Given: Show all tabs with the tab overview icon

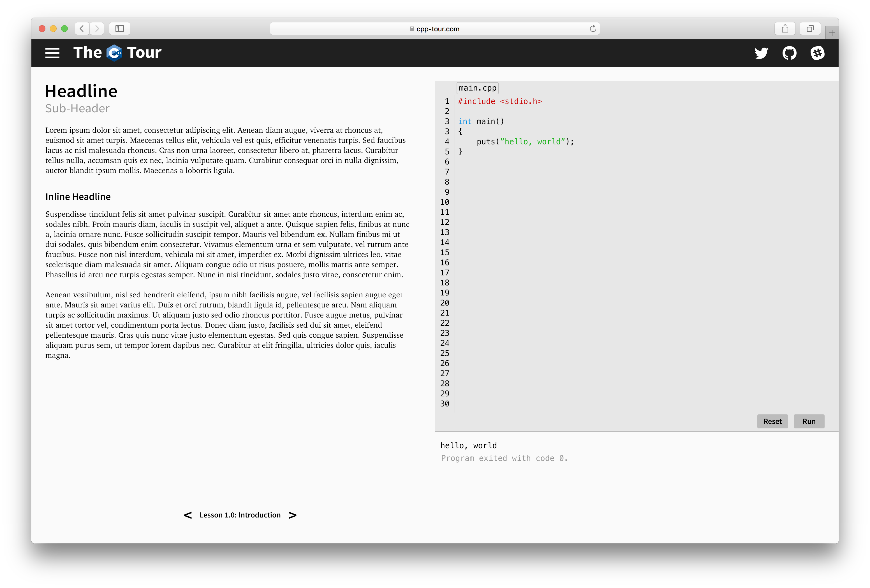Looking at the screenshot, I should coord(810,29).
